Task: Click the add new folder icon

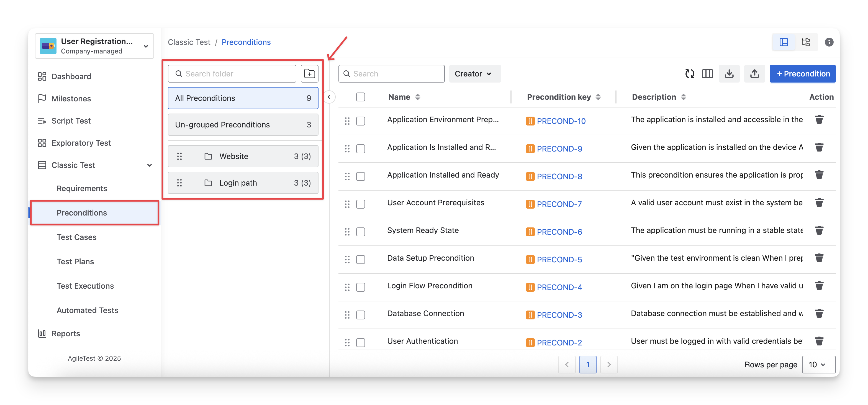Action: pyautogui.click(x=309, y=73)
